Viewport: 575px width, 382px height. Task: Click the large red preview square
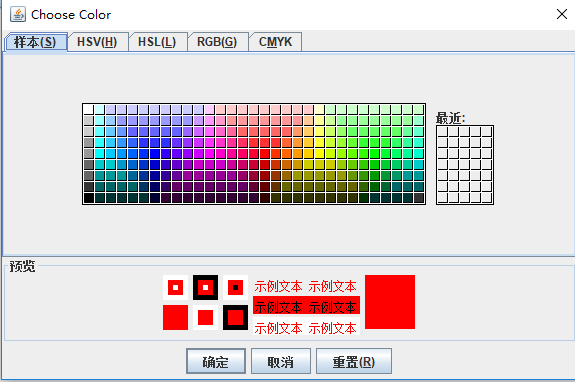[390, 302]
